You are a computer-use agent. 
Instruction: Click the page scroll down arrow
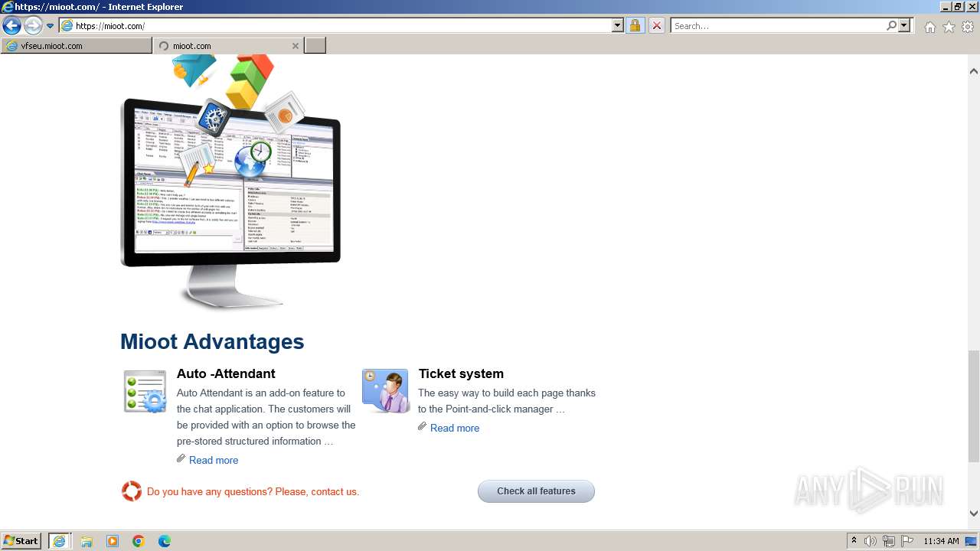click(973, 514)
